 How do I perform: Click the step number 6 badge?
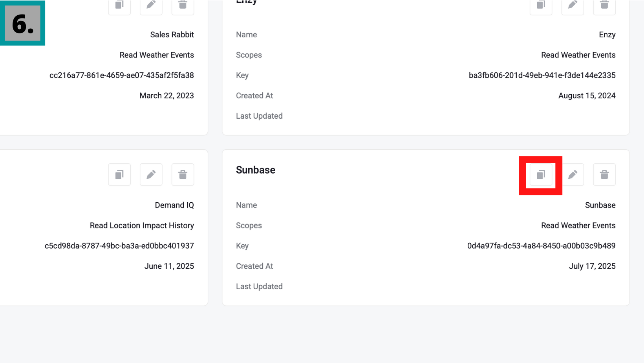click(22, 23)
